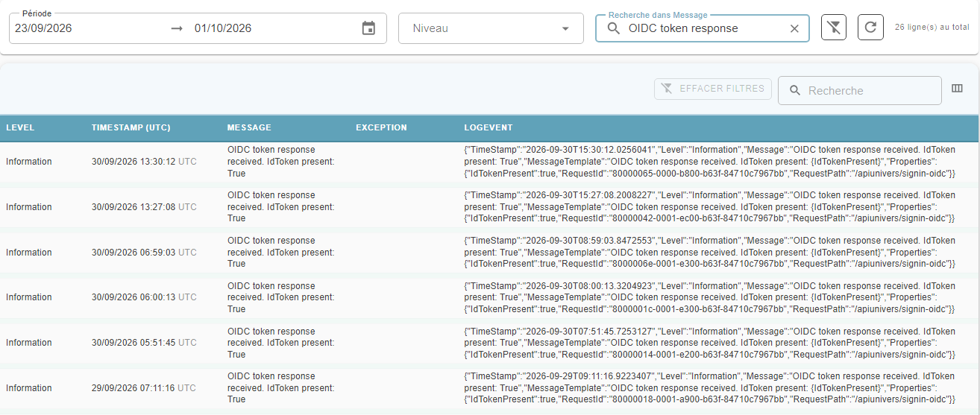Sort by MESSAGE column header
This screenshot has height=415, width=980.
(249, 127)
